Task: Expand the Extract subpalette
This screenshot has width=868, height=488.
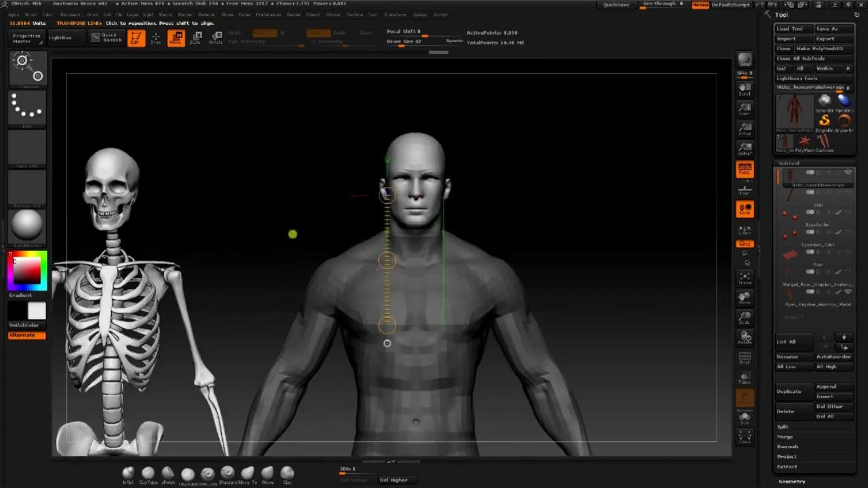Action: (x=787, y=466)
